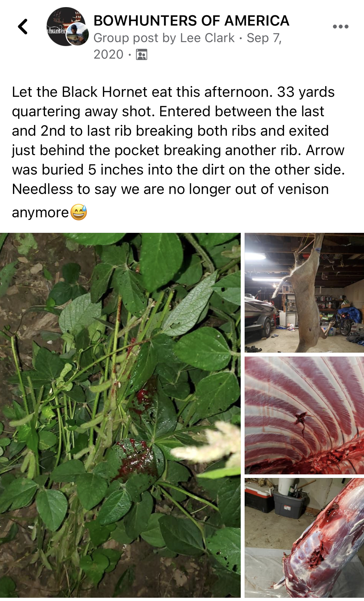
Task: Tap the post text about Black Hornet
Action: click(x=178, y=152)
